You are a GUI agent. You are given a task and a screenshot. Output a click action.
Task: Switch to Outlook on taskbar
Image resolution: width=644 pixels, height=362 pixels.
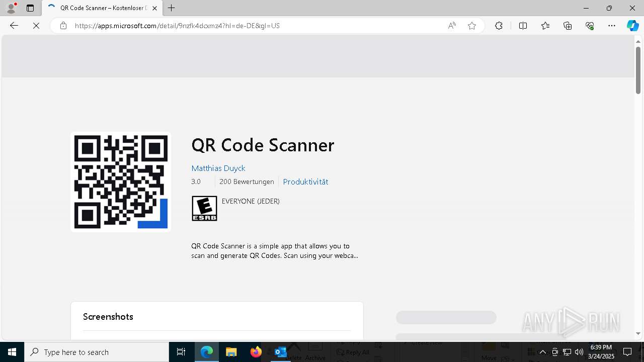(280, 352)
